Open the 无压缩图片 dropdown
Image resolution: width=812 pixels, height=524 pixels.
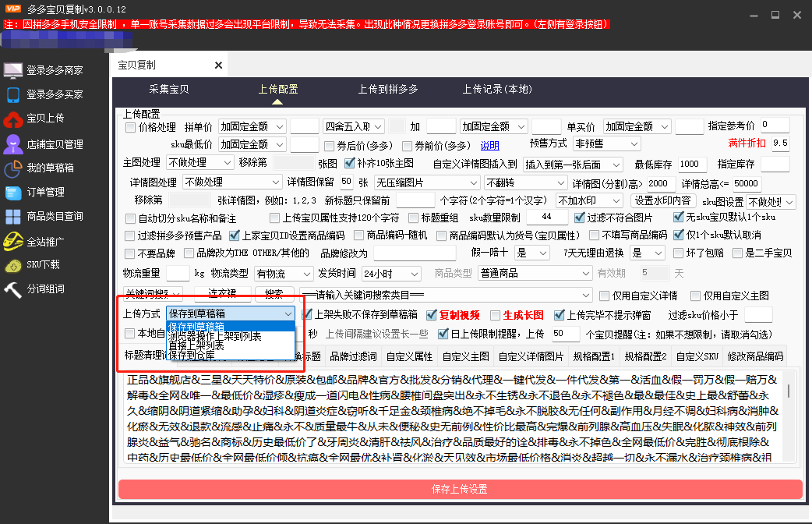(x=427, y=182)
